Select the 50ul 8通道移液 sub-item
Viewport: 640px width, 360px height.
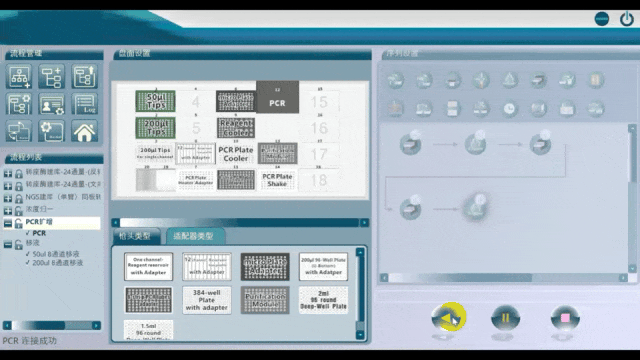56,254
